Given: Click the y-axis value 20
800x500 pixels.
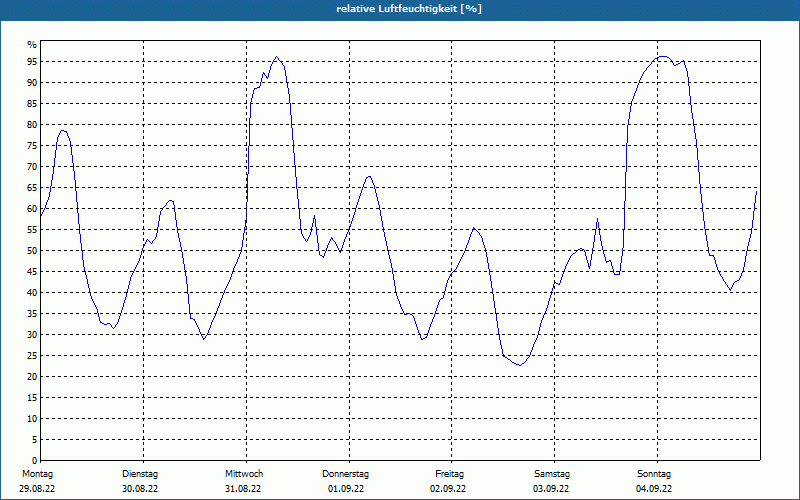Looking at the screenshot, I should 32,377.
